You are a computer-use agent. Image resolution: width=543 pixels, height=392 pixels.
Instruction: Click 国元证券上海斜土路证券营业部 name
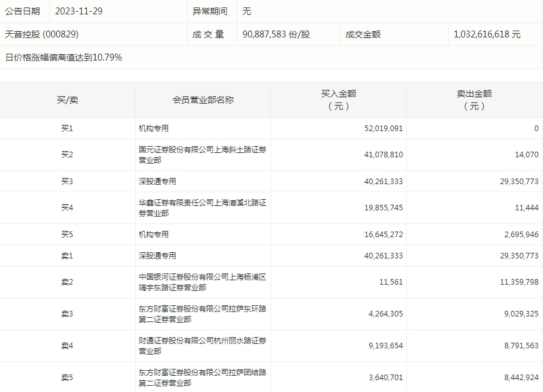click(202, 155)
